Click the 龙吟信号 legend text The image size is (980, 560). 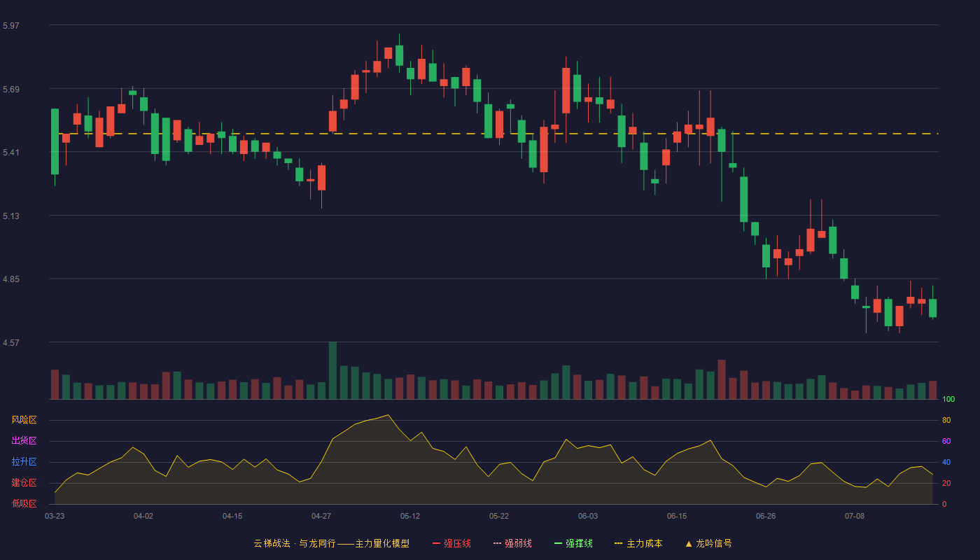pyautogui.click(x=713, y=543)
